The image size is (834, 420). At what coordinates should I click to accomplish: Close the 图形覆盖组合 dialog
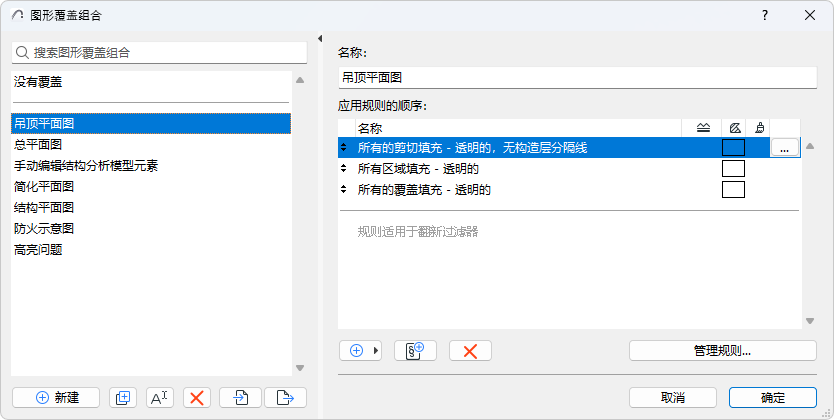pos(810,15)
